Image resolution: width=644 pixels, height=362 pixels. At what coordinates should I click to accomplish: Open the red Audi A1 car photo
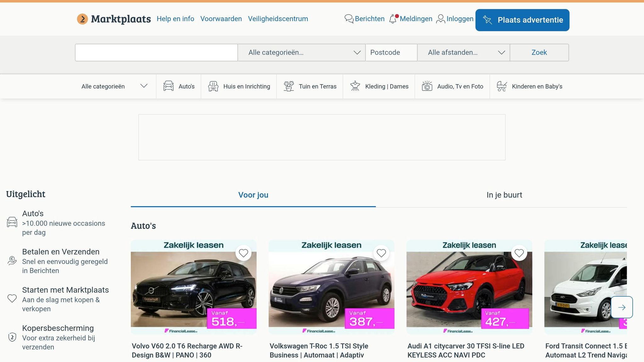pyautogui.click(x=469, y=287)
